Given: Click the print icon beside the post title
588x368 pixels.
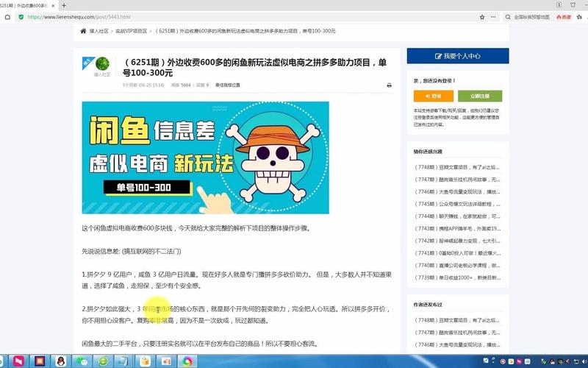Looking at the screenshot, I should (x=389, y=85).
